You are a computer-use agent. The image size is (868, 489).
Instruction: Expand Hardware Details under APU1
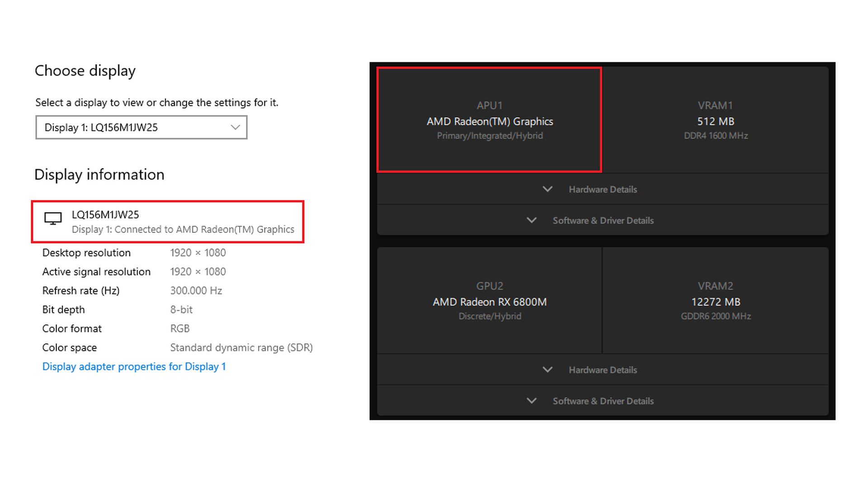coord(603,190)
